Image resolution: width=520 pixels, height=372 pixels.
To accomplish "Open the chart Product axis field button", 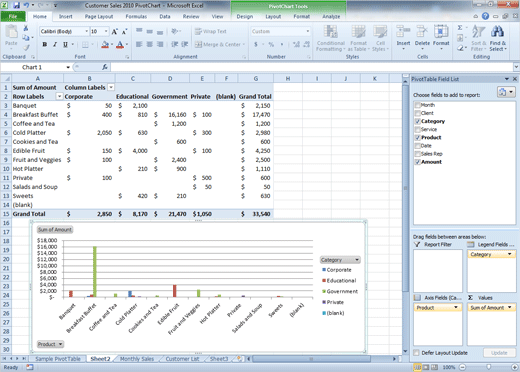I will 50,344.
